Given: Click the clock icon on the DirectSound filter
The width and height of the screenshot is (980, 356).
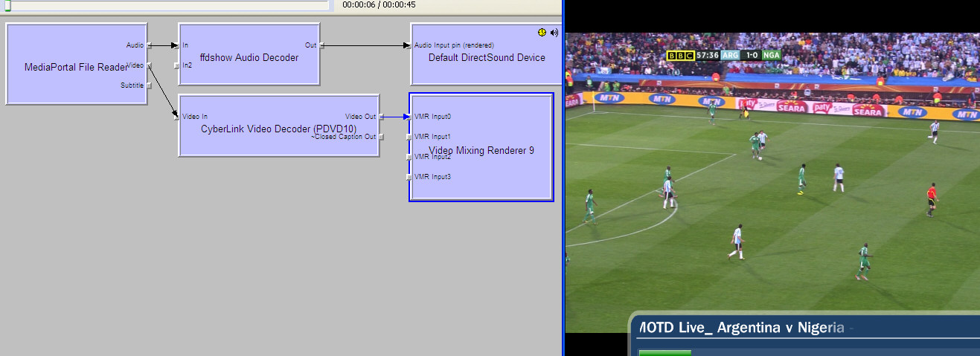Looking at the screenshot, I should (542, 33).
